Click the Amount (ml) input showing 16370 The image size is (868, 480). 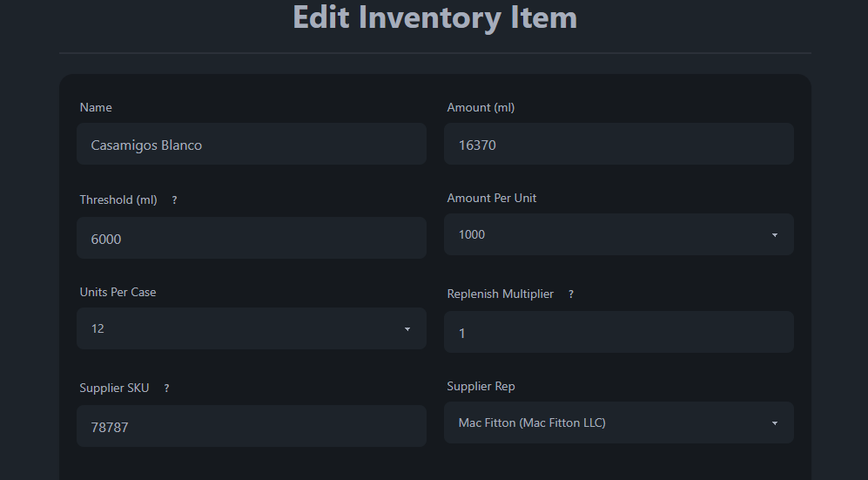pyautogui.click(x=618, y=144)
